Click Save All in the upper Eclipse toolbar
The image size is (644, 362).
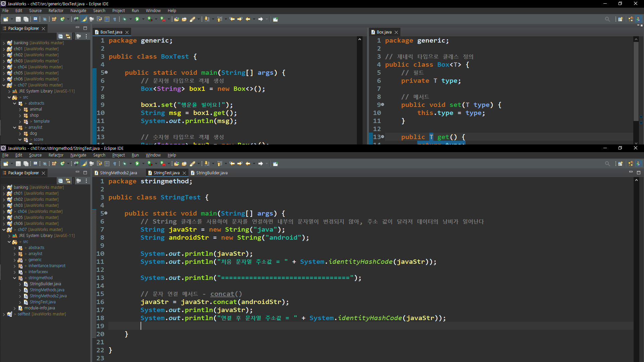(26, 19)
